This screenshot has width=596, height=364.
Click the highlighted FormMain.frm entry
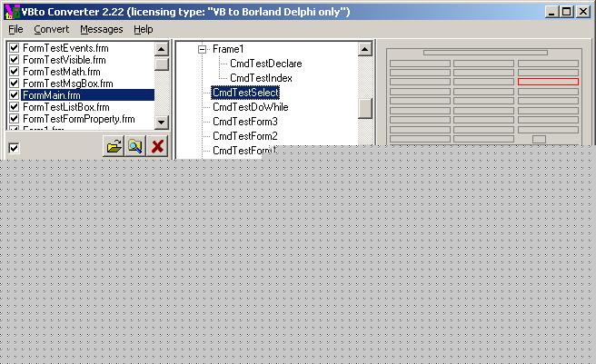(x=88, y=95)
